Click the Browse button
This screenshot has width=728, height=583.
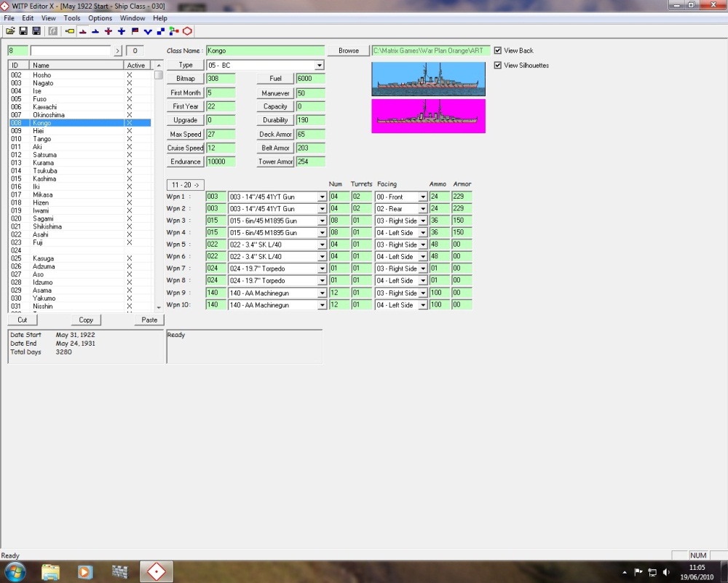349,51
